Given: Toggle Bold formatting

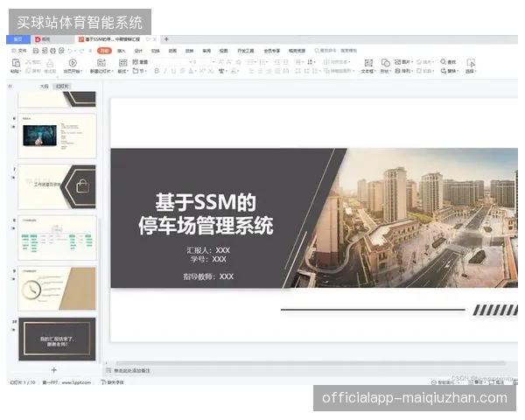Looking at the screenshot, I should pyautogui.click(x=157, y=71).
